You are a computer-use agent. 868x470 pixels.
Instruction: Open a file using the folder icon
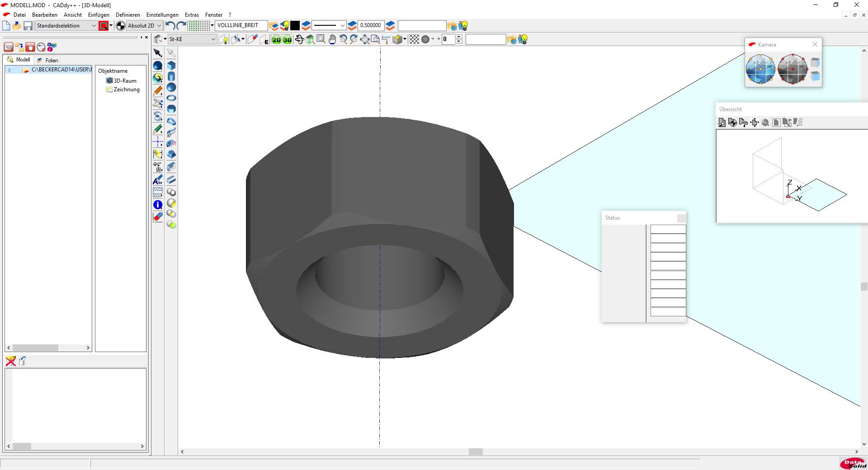pyautogui.click(x=17, y=26)
